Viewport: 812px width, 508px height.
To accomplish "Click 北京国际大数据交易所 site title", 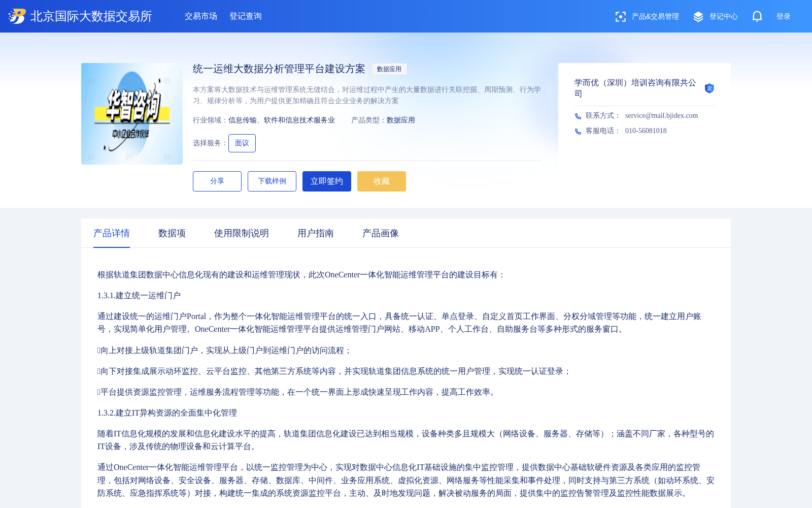I will pos(91,16).
